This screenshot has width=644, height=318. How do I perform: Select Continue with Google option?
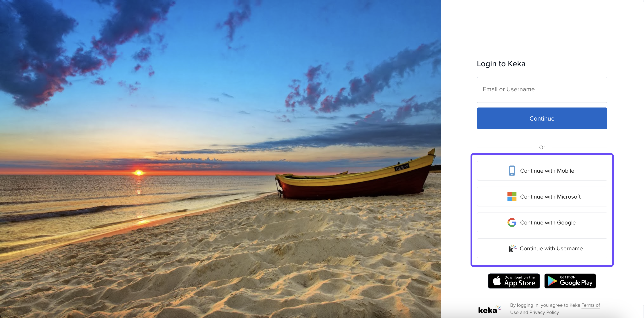click(542, 222)
